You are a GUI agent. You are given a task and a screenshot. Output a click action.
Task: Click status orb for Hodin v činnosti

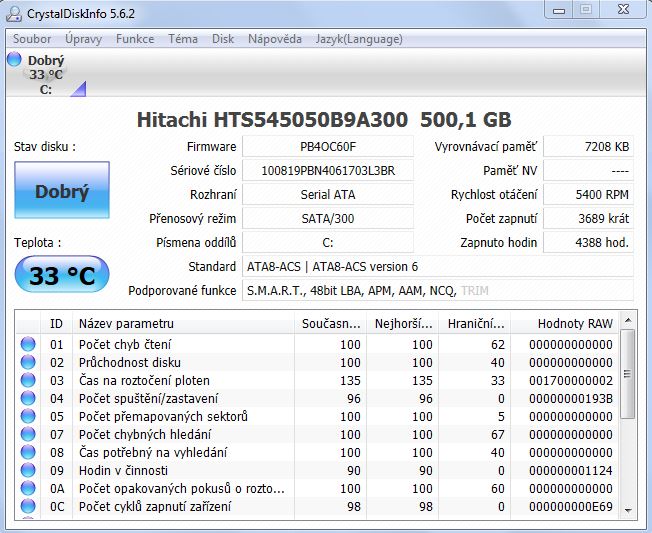28,470
